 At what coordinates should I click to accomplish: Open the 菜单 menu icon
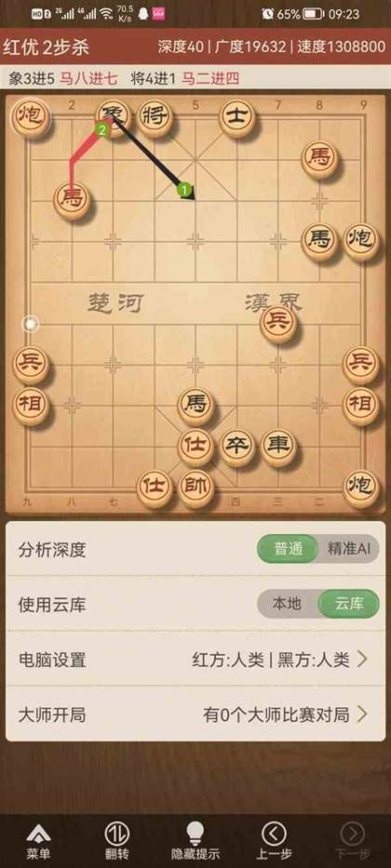pos(38,834)
